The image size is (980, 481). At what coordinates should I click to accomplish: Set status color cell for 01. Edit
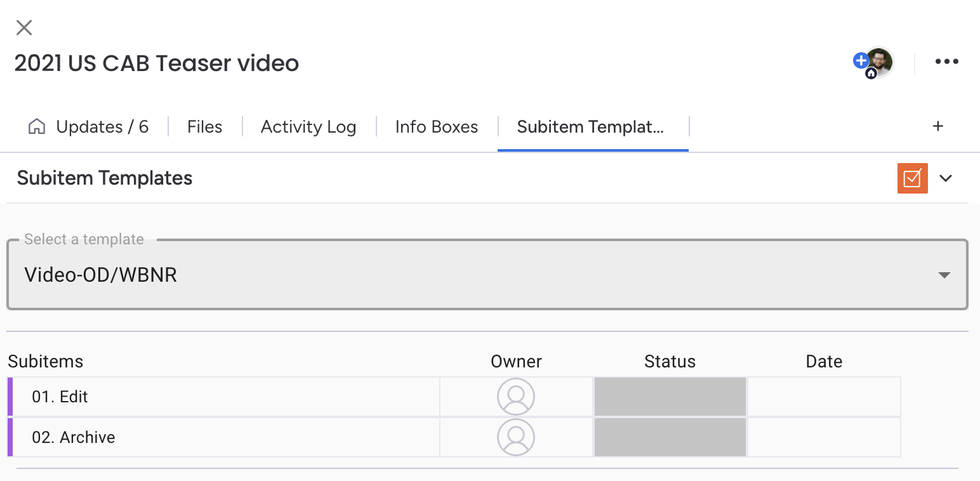(x=670, y=397)
